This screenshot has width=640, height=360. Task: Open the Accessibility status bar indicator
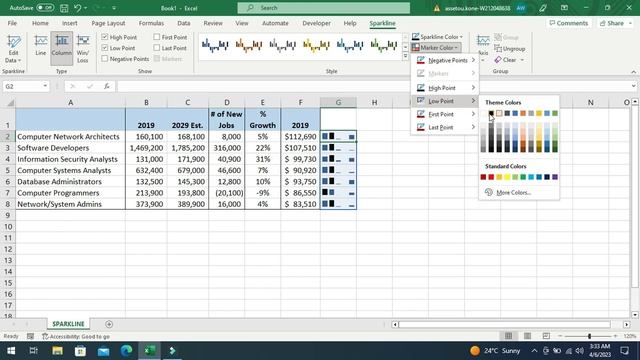tap(76, 336)
